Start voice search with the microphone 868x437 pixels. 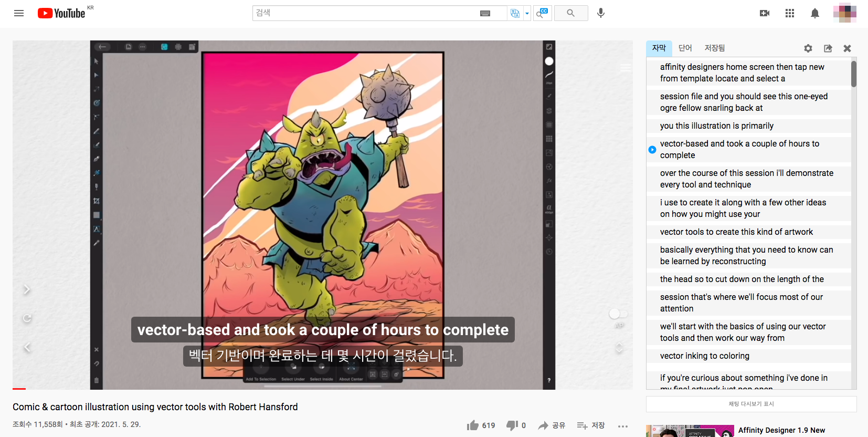(x=601, y=13)
